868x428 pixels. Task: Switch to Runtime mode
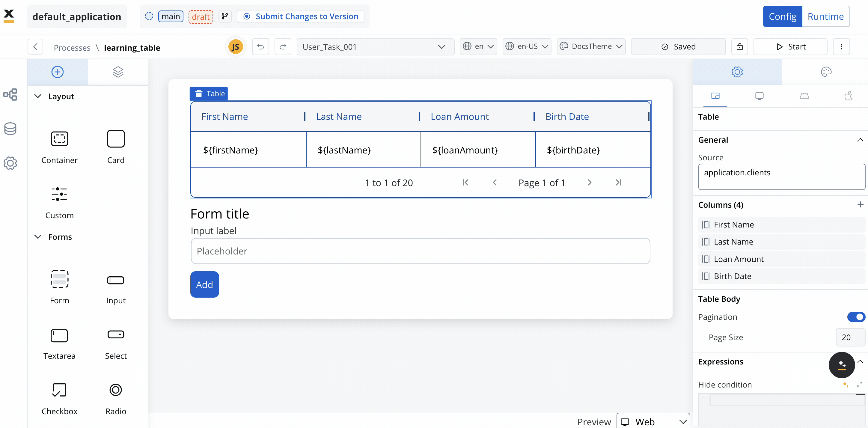[x=825, y=16]
